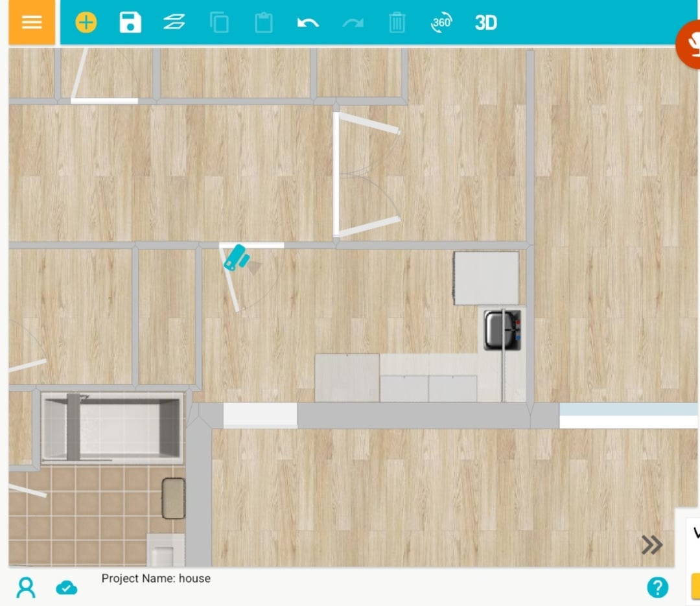Click the delete trash can icon
Screen dimensions: 700x606
[x=397, y=23]
